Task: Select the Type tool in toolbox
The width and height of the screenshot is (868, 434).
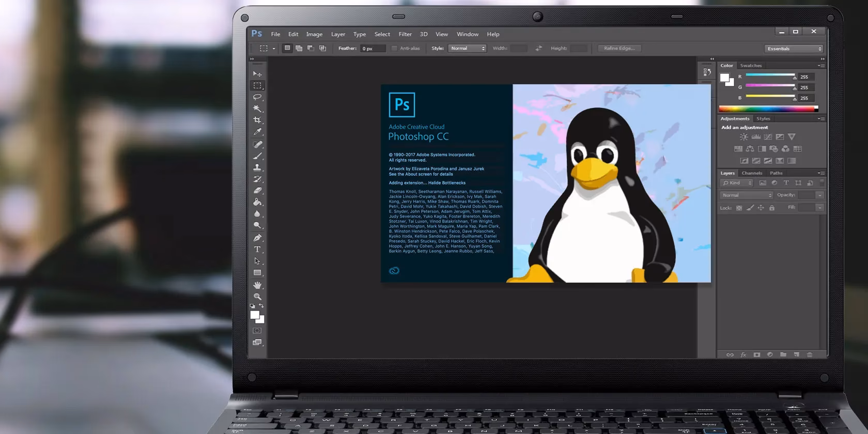Action: click(257, 250)
